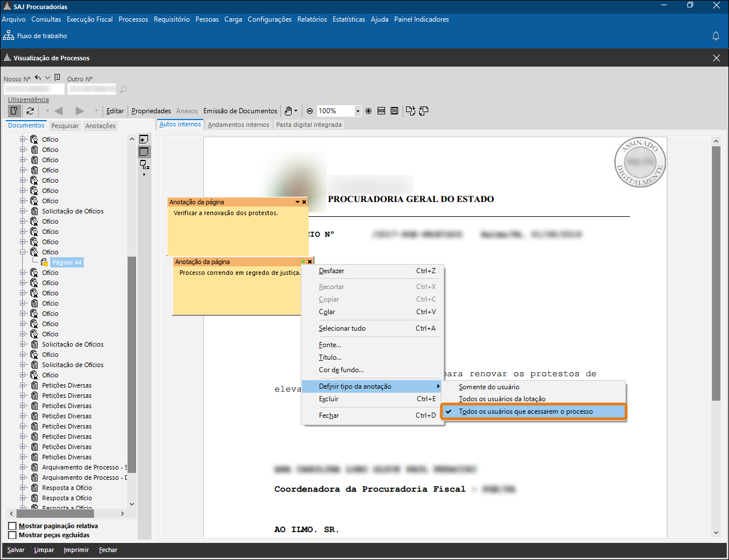Image resolution: width=729 pixels, height=560 pixels.
Task: Choose Cor de fundo from context menu
Action: coord(341,370)
